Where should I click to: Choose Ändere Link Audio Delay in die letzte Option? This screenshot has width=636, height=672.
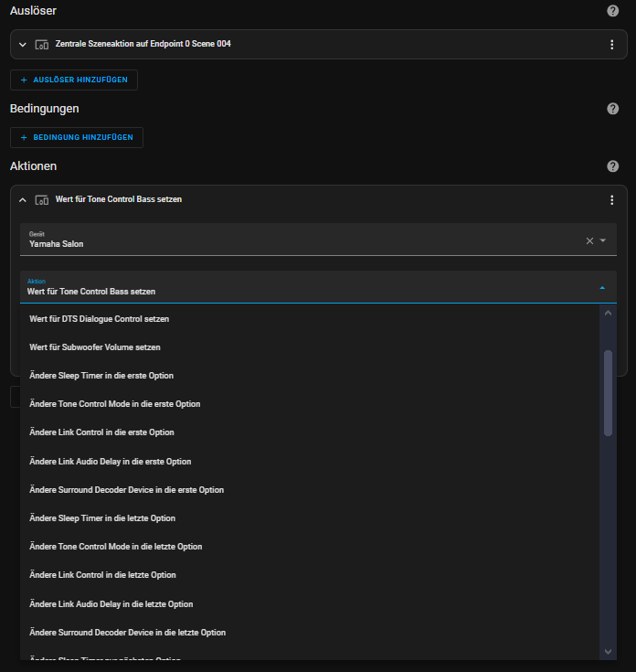309,603
